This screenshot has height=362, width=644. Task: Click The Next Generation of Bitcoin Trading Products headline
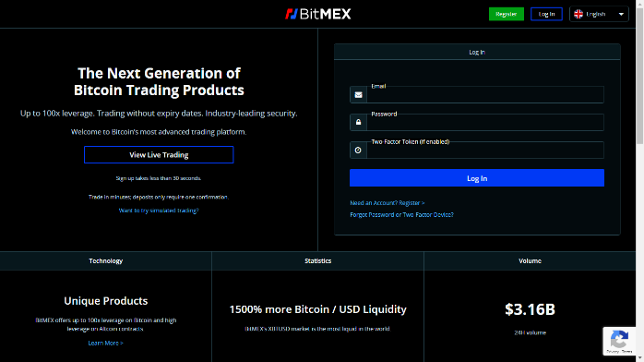tap(159, 81)
